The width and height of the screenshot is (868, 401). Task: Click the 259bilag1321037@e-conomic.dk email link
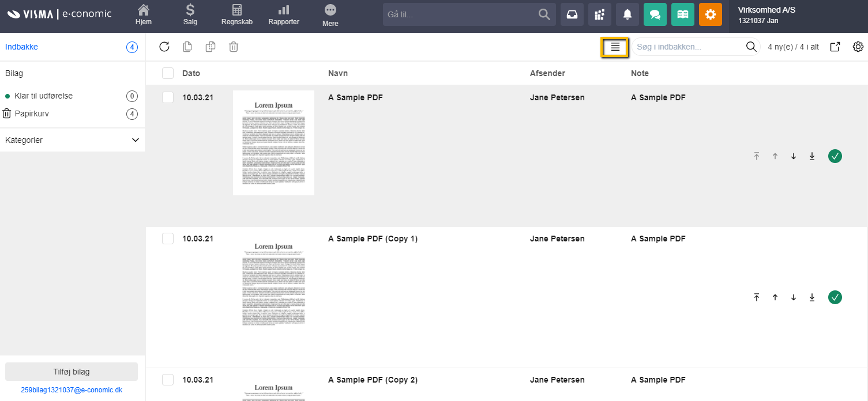click(x=72, y=390)
